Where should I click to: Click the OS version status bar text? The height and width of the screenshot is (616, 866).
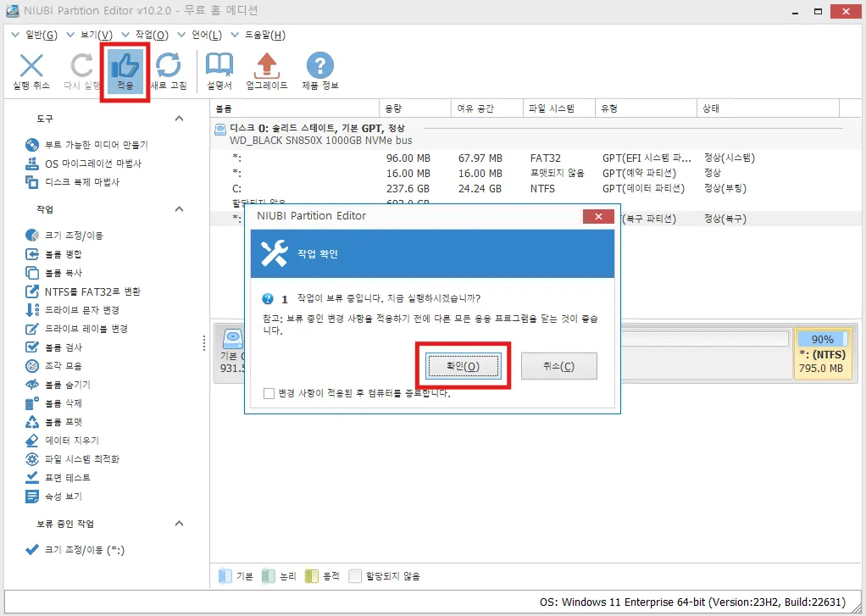click(x=692, y=602)
